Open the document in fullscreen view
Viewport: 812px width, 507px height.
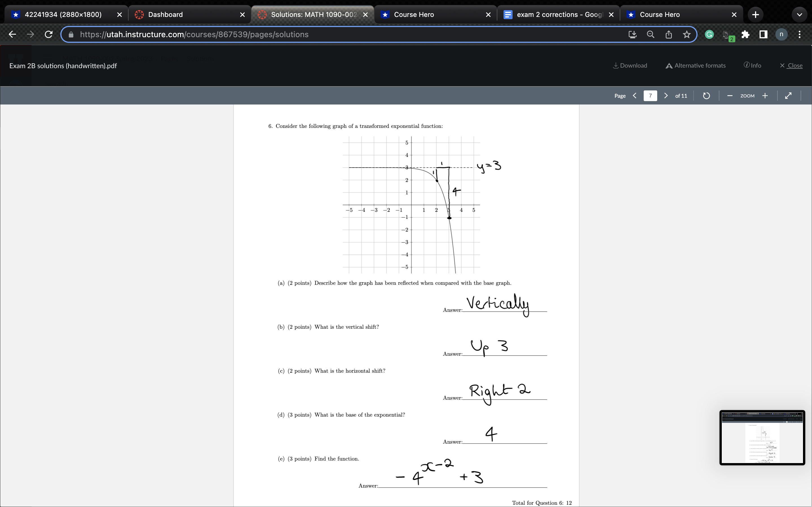coord(788,95)
